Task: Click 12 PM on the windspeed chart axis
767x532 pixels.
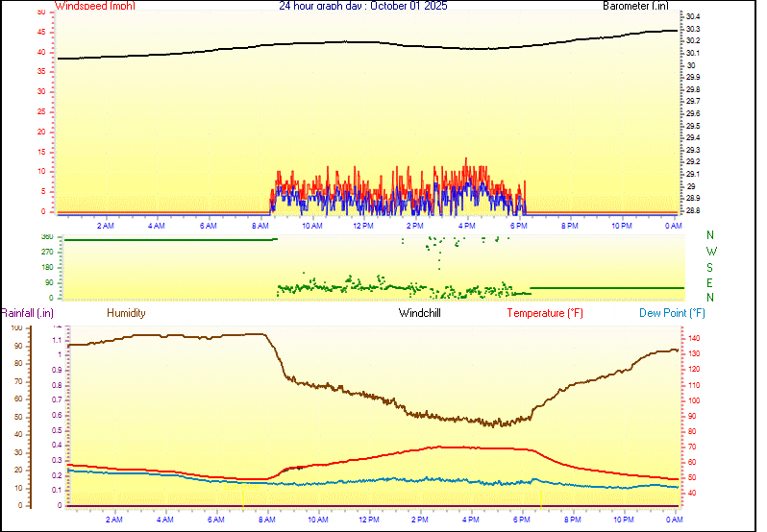Action: (362, 226)
